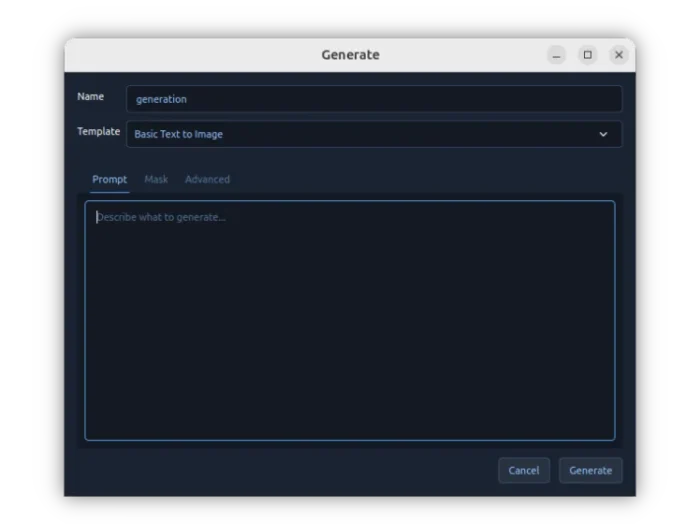This screenshot has width=700, height=524.
Task: Switch to the Prompt tab
Action: [109, 179]
